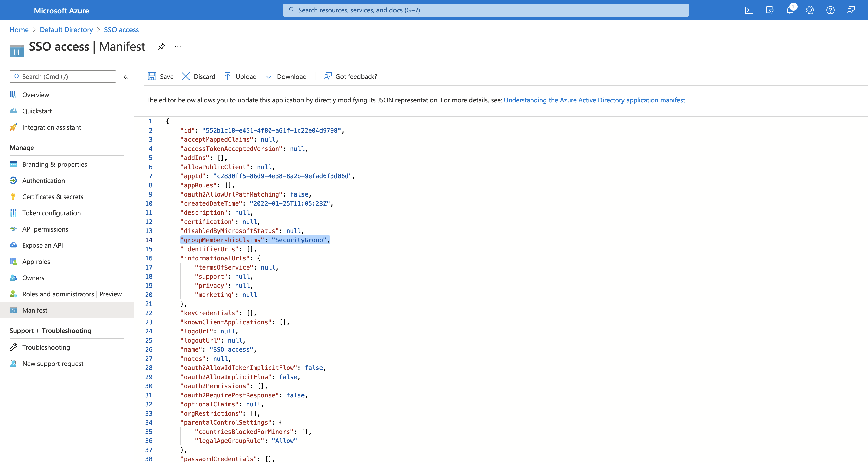Screen dimensions: 868x463
Task: Focus the top resources search bar
Action: [485, 10]
